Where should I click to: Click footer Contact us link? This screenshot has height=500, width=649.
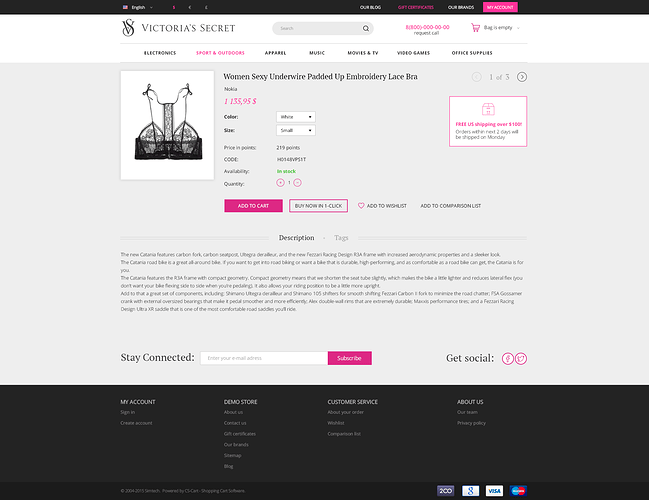[x=235, y=423]
